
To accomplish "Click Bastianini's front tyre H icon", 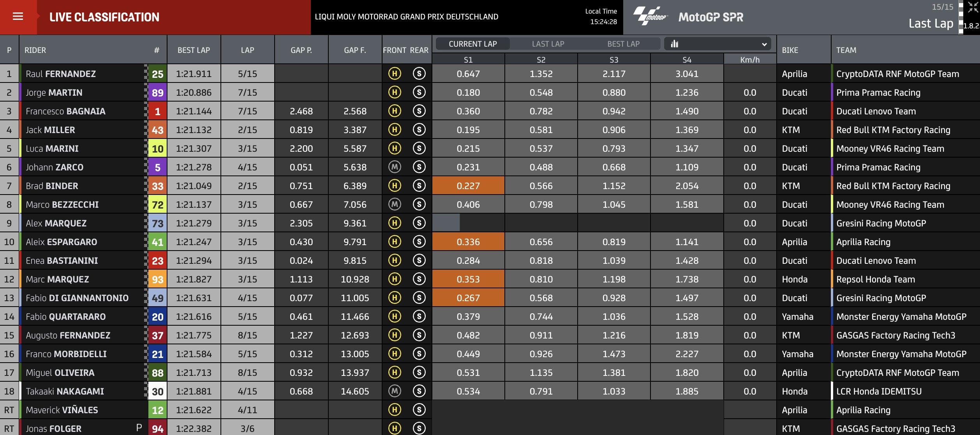I will tap(395, 260).
